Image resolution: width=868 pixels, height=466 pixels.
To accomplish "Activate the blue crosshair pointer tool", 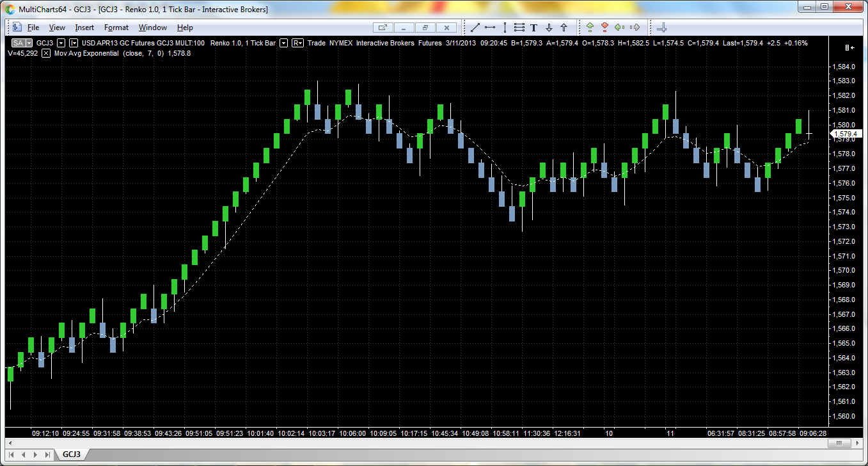I will [662, 28].
